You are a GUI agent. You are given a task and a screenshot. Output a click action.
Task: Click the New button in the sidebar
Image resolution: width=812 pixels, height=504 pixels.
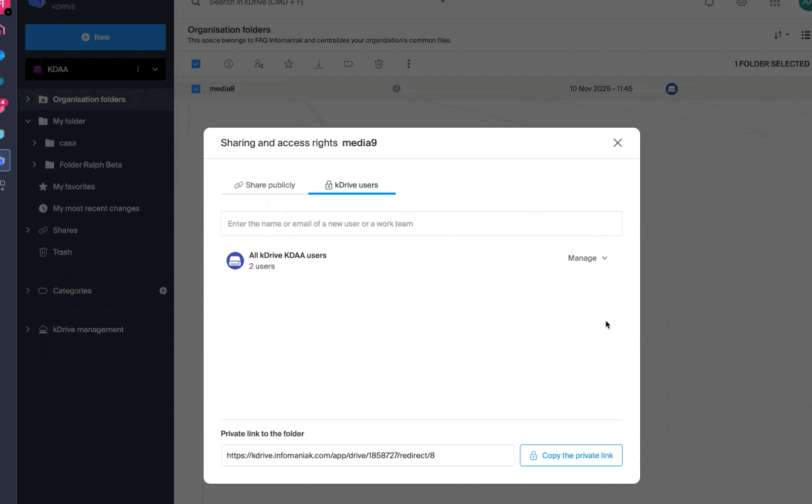(95, 37)
